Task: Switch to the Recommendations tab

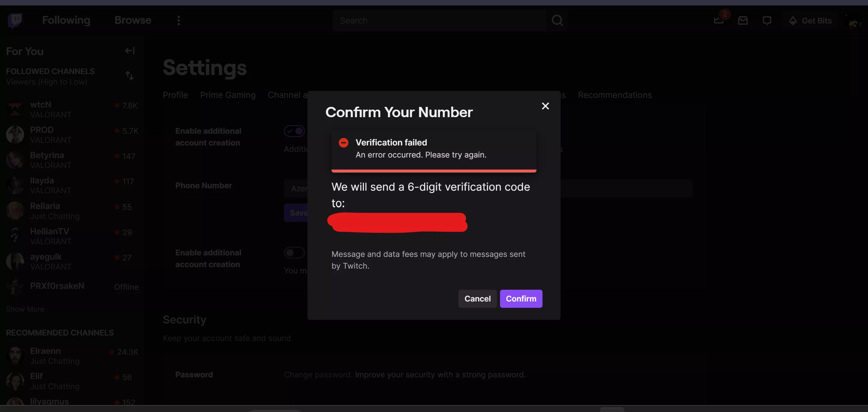Action: click(615, 95)
